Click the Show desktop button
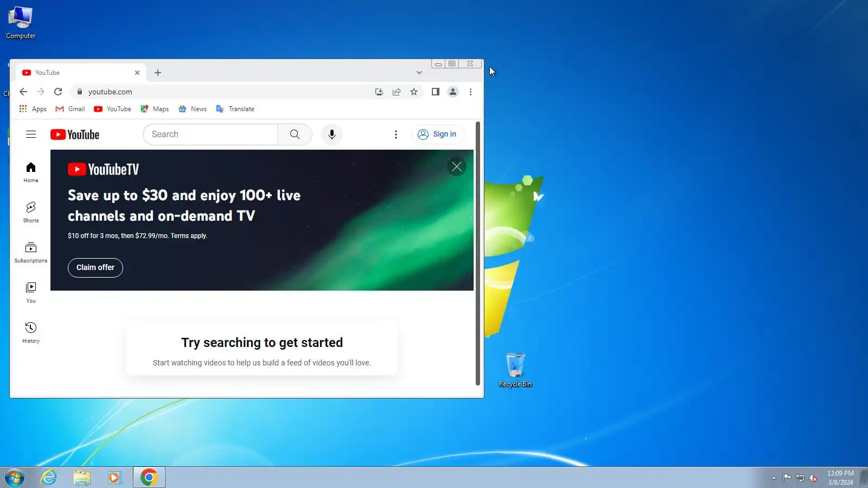868x488 pixels. [864, 478]
